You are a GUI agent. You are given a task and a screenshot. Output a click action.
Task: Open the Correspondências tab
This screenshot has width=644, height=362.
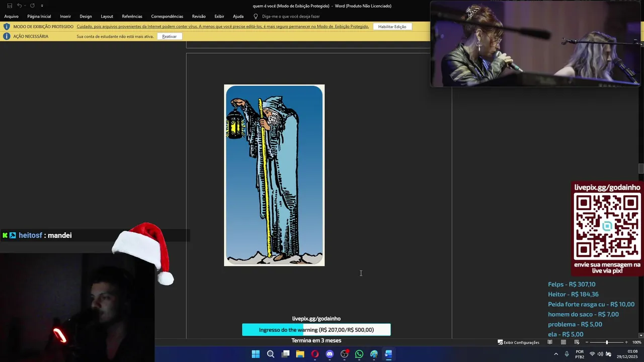pyautogui.click(x=167, y=16)
